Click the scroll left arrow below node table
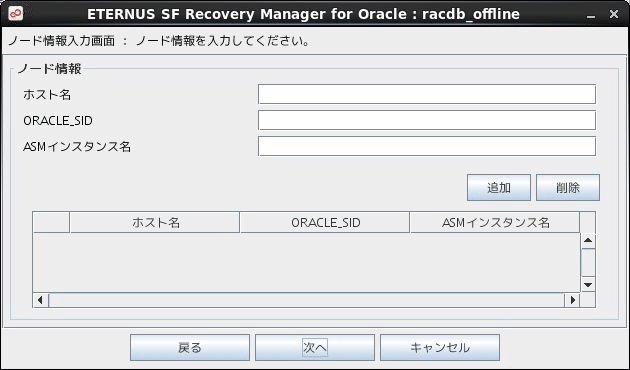 40,300
